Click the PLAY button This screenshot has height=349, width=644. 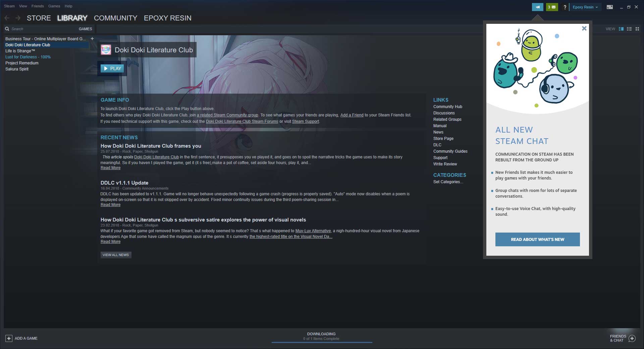pos(112,68)
